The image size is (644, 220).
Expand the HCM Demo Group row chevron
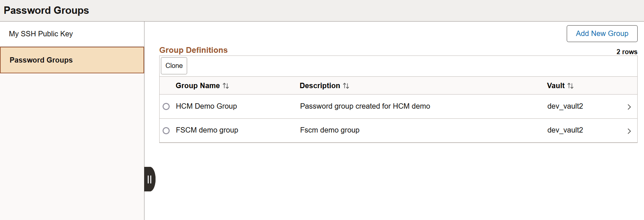click(629, 107)
